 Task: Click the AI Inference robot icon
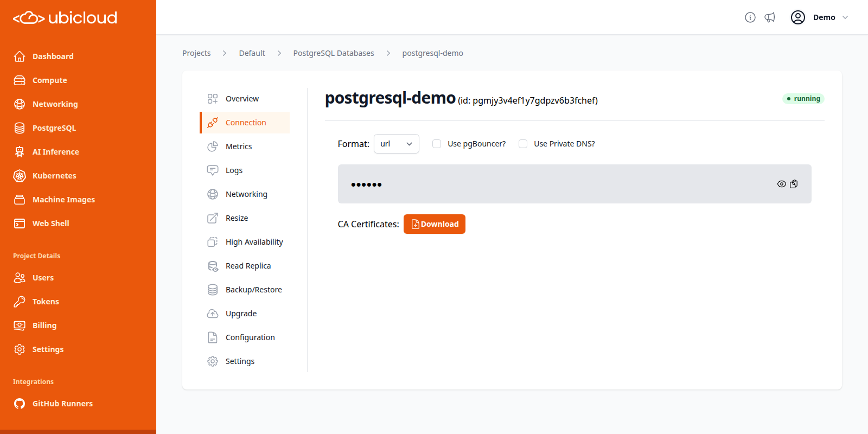tap(20, 152)
